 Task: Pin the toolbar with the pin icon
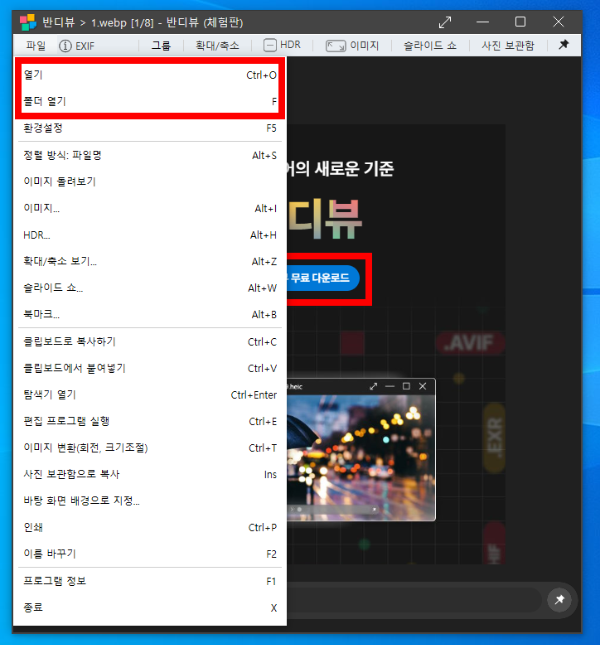tap(563, 44)
